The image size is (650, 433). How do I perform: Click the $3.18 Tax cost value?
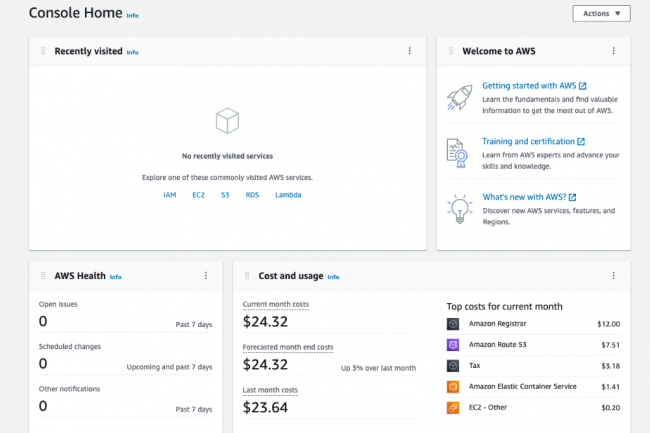[611, 366]
